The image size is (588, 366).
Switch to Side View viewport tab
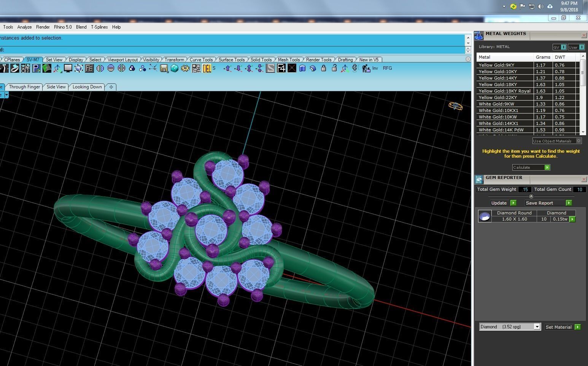[x=56, y=87]
